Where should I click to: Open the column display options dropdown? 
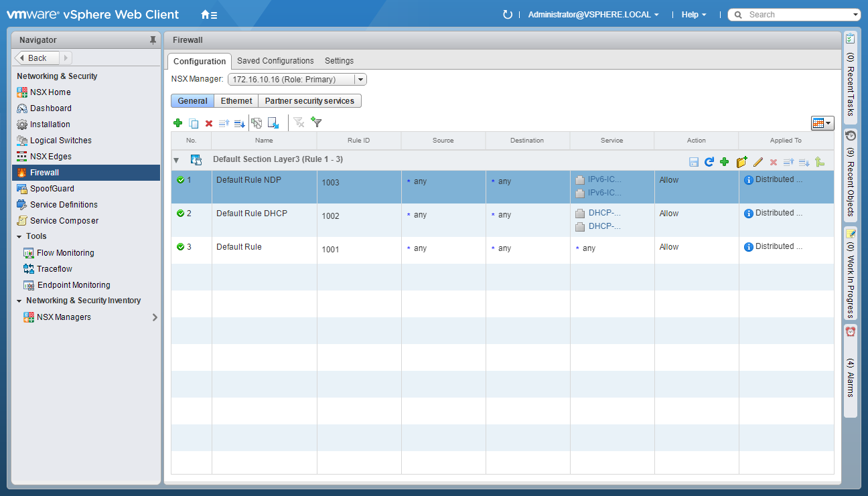[822, 123]
